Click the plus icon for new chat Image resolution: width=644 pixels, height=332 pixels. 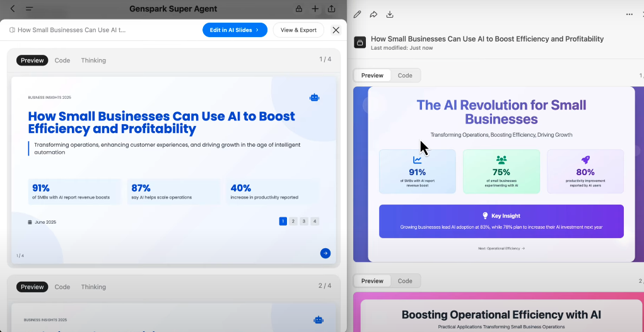(x=315, y=9)
